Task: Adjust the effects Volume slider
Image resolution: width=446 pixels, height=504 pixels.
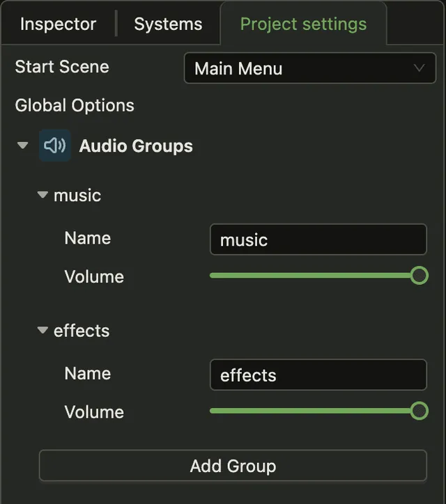Action: click(319, 411)
